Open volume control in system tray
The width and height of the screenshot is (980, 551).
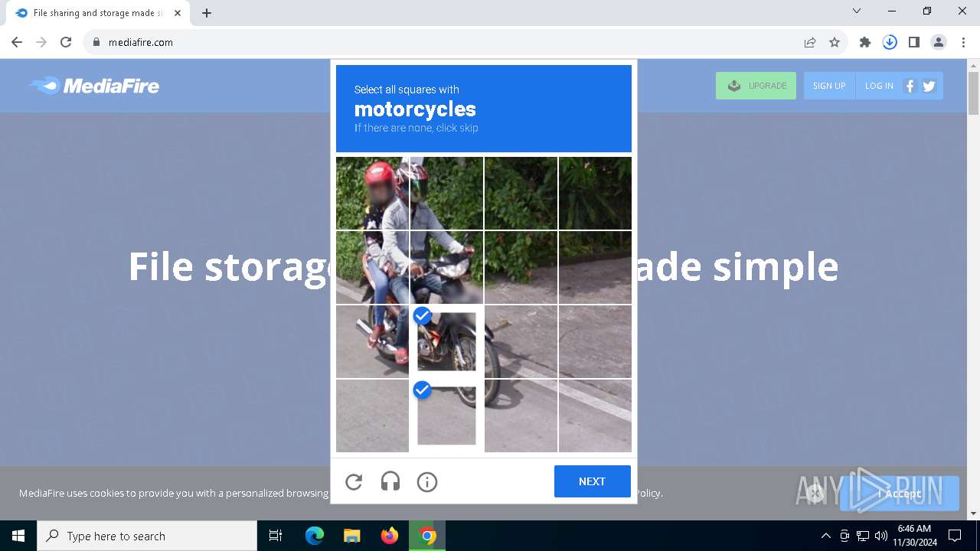[x=881, y=536]
